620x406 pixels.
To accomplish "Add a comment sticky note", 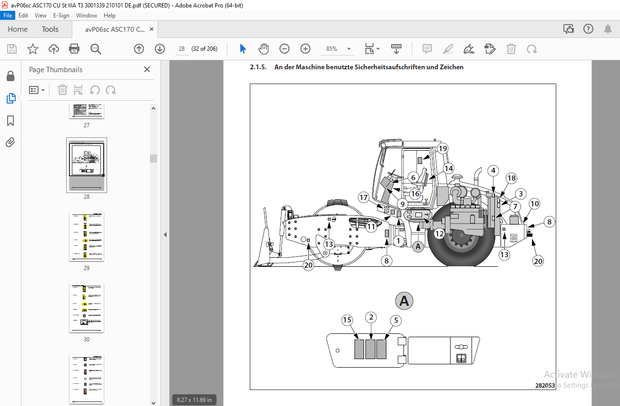I will click(427, 49).
